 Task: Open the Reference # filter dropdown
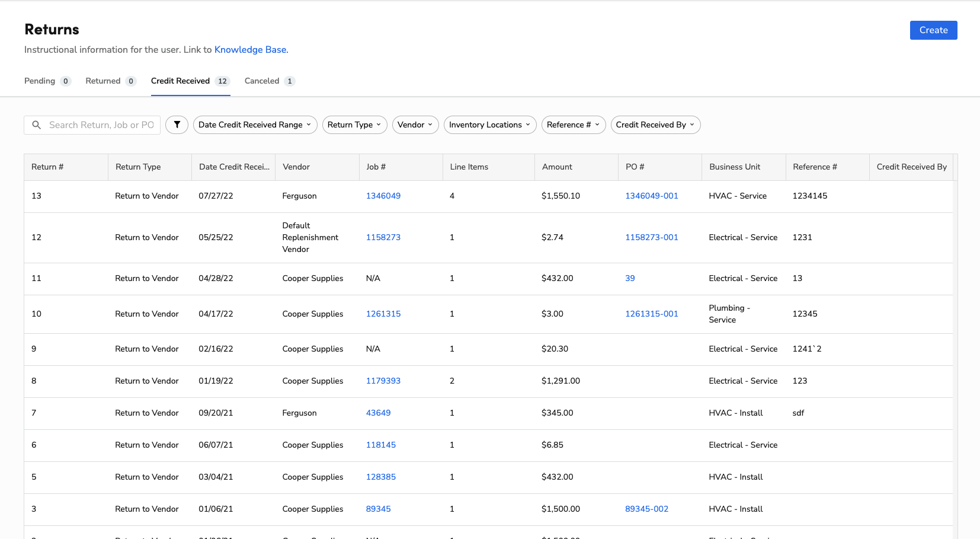[x=573, y=125]
